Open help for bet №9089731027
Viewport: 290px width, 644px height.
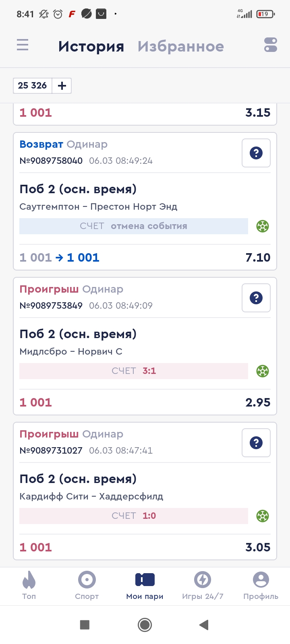256,443
